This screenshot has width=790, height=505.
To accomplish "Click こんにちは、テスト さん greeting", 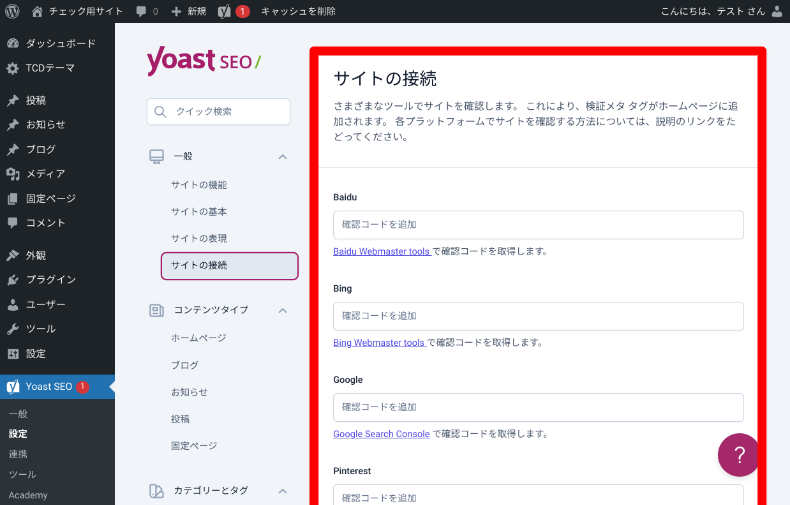I will [713, 11].
